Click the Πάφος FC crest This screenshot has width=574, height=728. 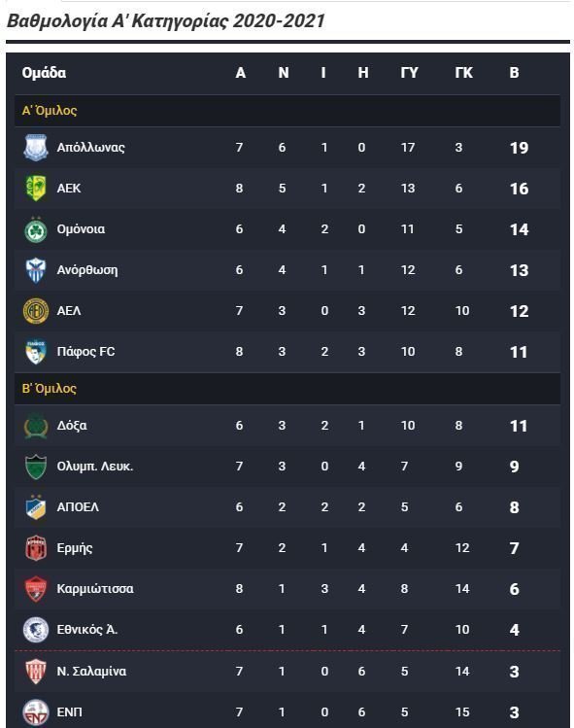(x=36, y=352)
